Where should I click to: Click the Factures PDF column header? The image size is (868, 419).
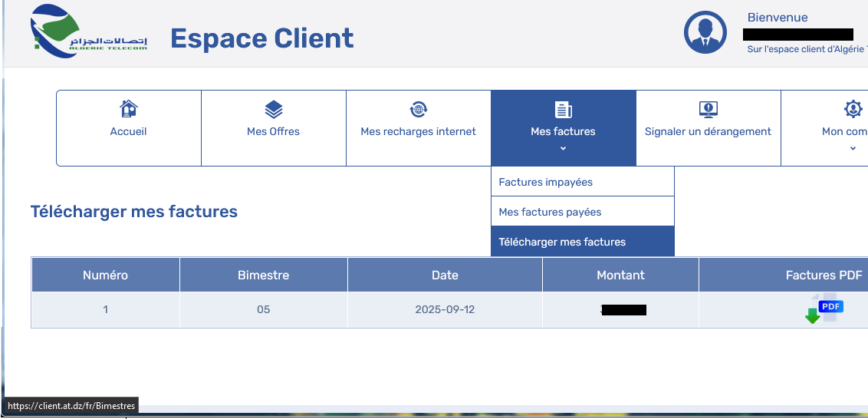pyautogui.click(x=824, y=275)
